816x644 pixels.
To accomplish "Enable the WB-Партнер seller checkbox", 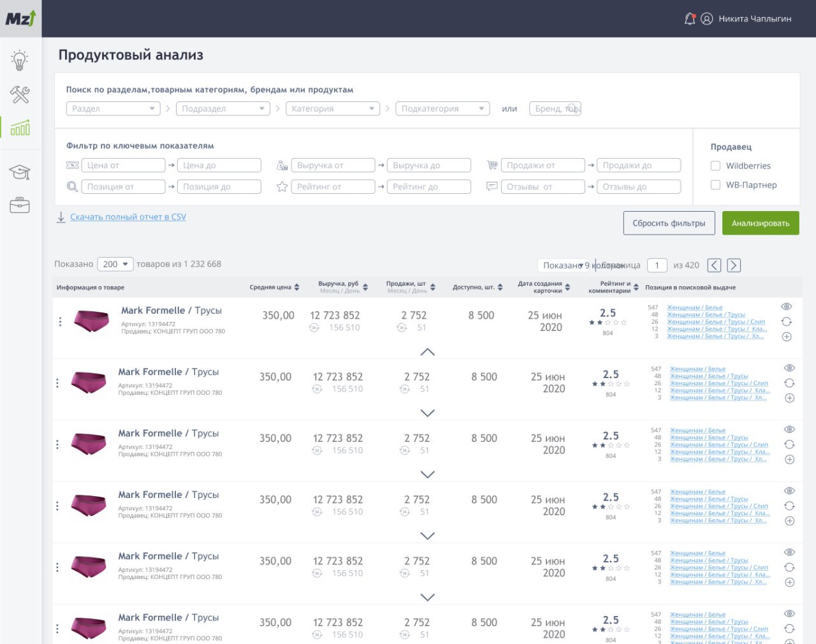I will tap(716, 185).
